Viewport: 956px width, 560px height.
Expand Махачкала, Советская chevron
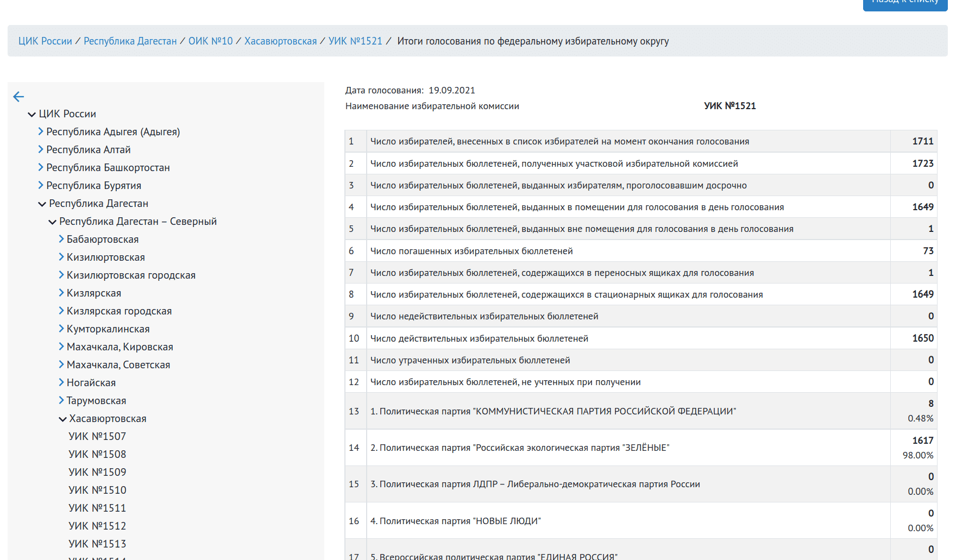[61, 364]
